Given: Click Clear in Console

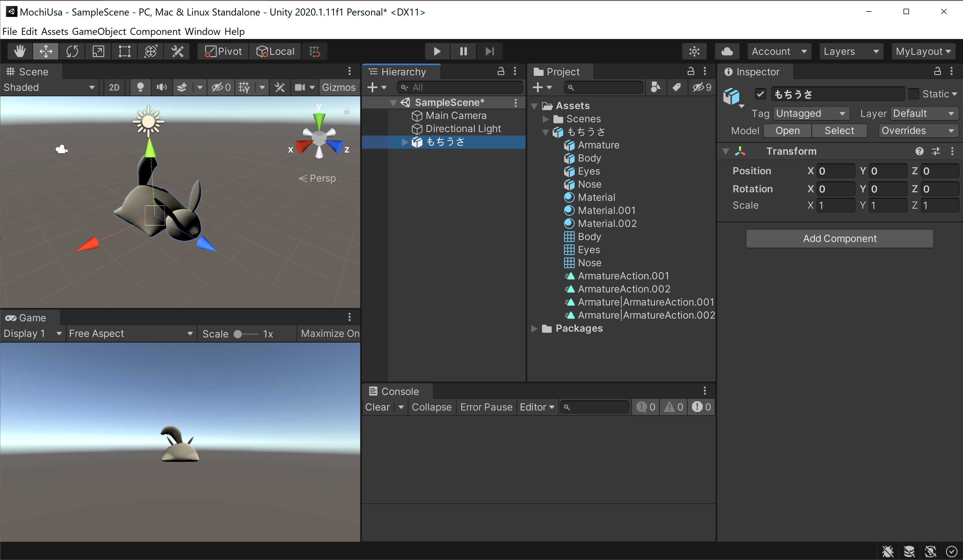Looking at the screenshot, I should 378,407.
